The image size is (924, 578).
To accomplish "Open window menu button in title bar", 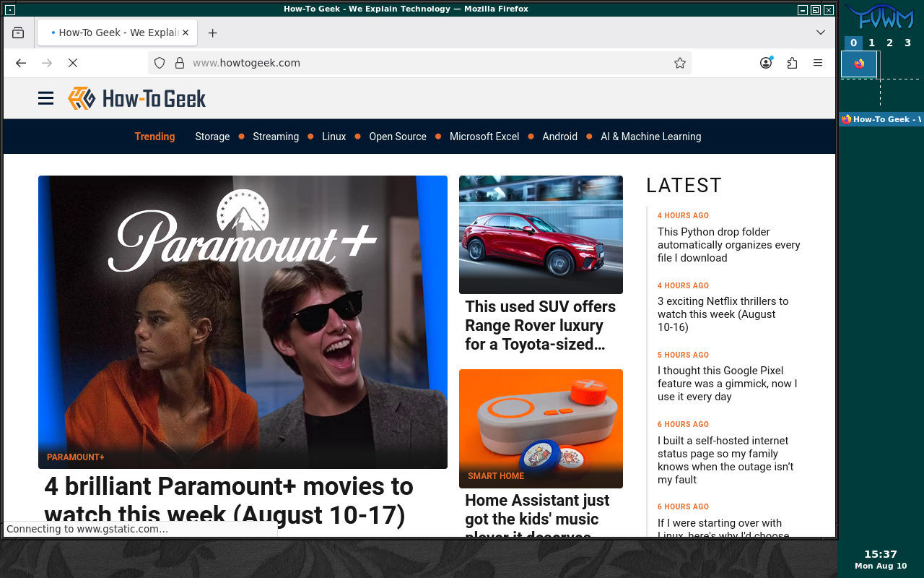I will [10, 9].
